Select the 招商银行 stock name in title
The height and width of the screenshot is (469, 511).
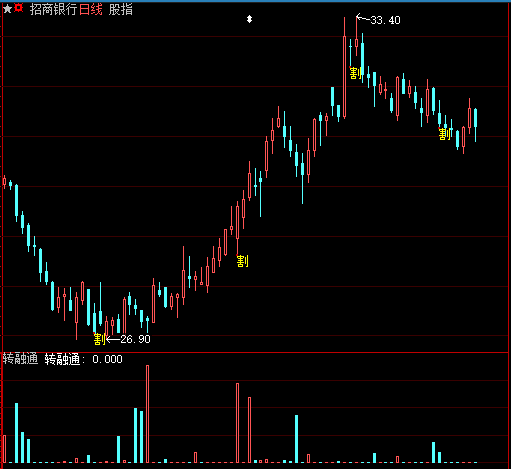click(53, 9)
